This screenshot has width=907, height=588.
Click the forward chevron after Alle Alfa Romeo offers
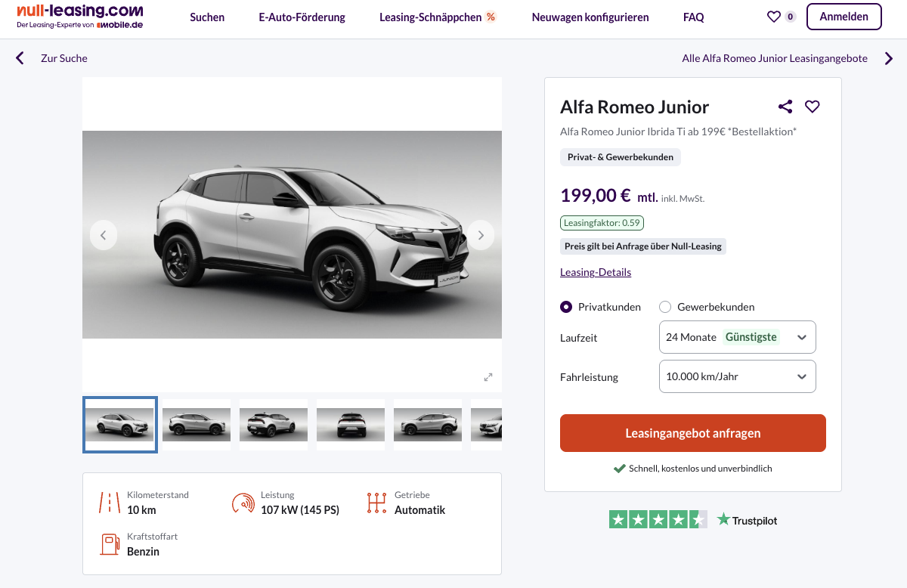[x=889, y=58]
